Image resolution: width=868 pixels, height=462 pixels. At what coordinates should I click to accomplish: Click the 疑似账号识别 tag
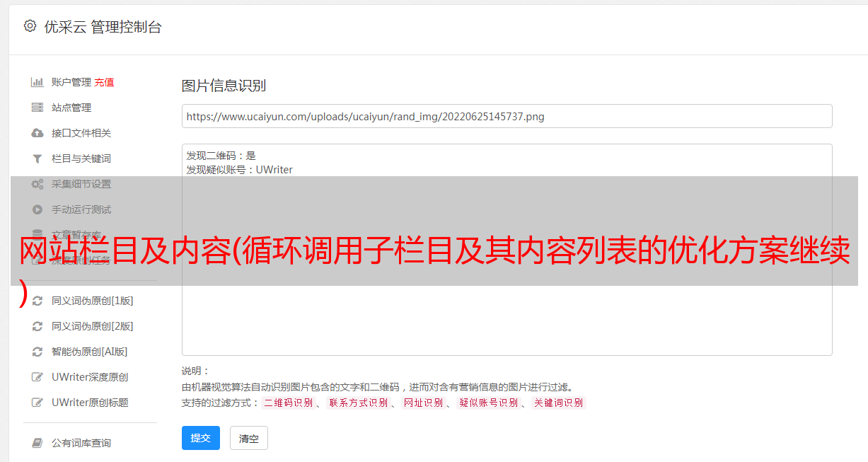pos(488,403)
